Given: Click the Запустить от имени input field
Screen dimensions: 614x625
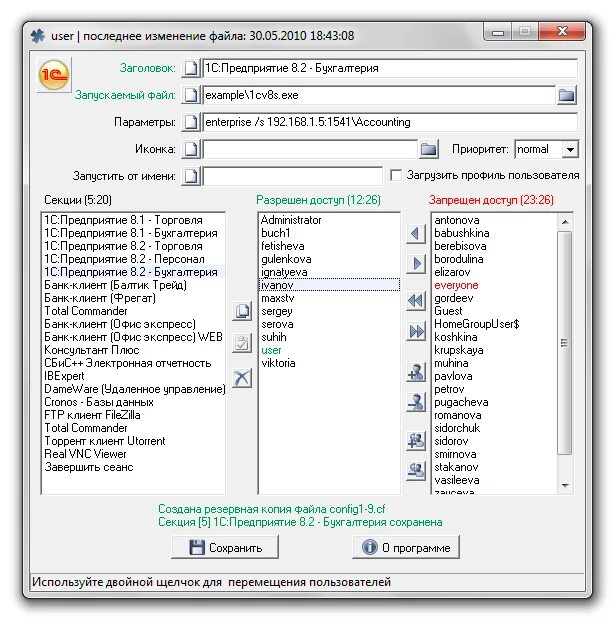Looking at the screenshot, I should [293, 176].
